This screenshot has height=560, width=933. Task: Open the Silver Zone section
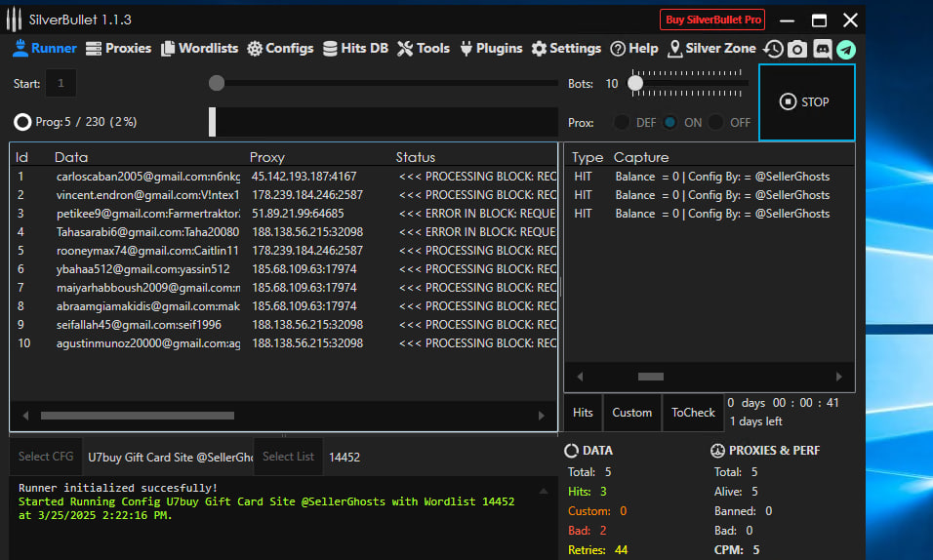tap(711, 48)
